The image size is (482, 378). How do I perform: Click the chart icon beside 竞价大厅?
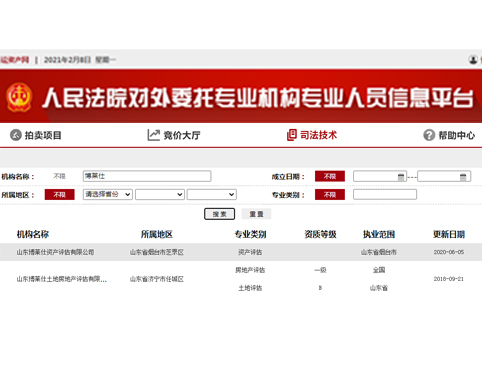154,135
